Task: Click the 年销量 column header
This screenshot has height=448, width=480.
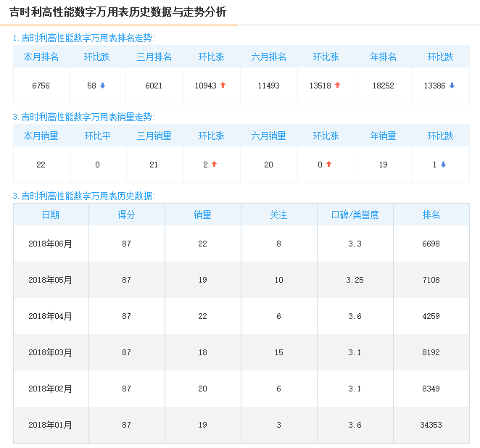Action: (x=383, y=136)
